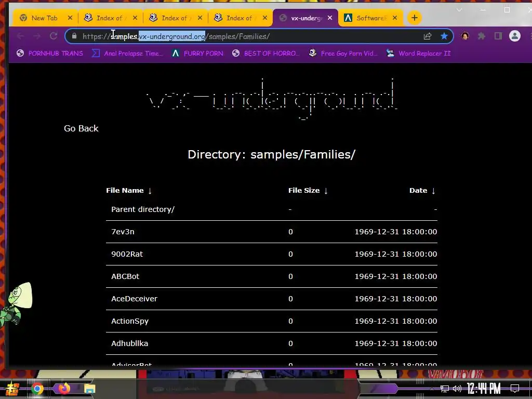Open the AceDeceiver folder
The height and width of the screenshot is (399, 532).
[135, 299]
